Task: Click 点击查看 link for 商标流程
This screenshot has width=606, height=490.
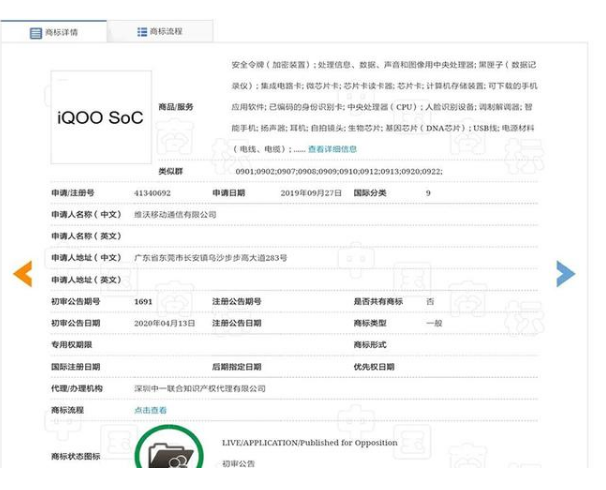Action: (150, 410)
